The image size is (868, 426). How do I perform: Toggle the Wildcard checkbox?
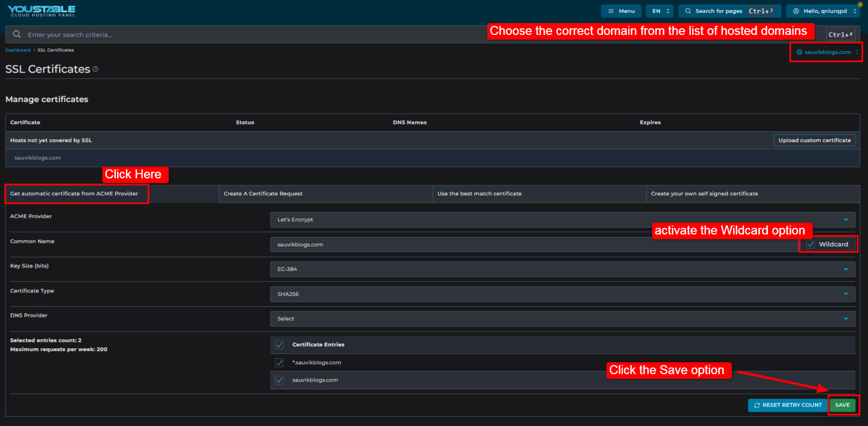click(810, 244)
